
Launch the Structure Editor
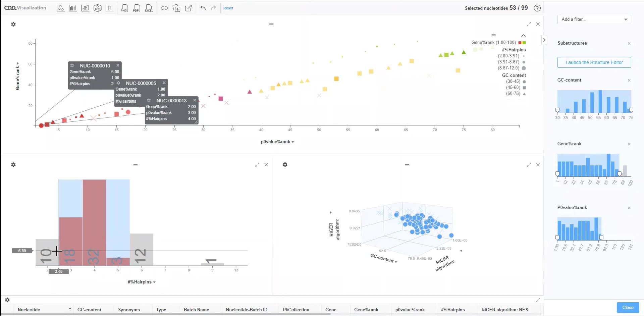594,62
